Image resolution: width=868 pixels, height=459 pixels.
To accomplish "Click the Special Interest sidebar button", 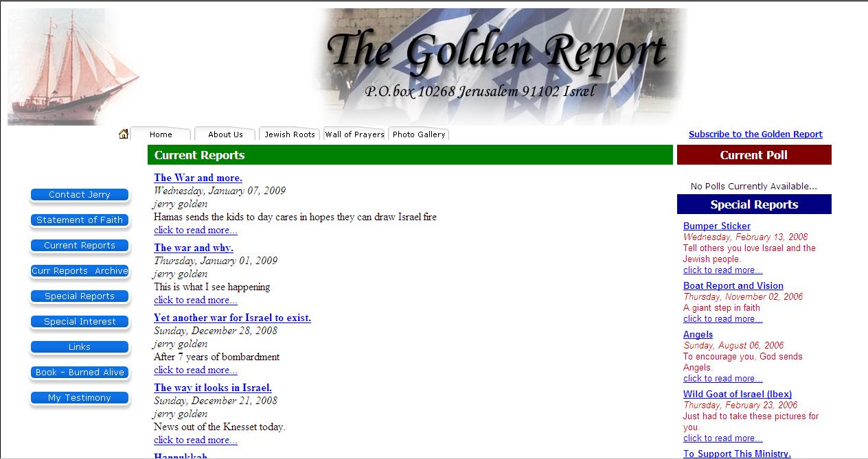I will [80, 322].
